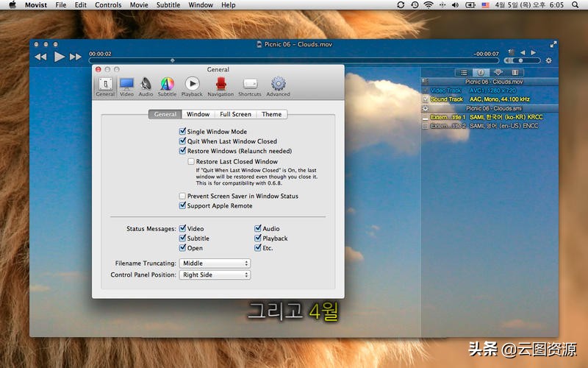Toggle the Sound Track checkbox in panel
588x368 pixels.
425,99
